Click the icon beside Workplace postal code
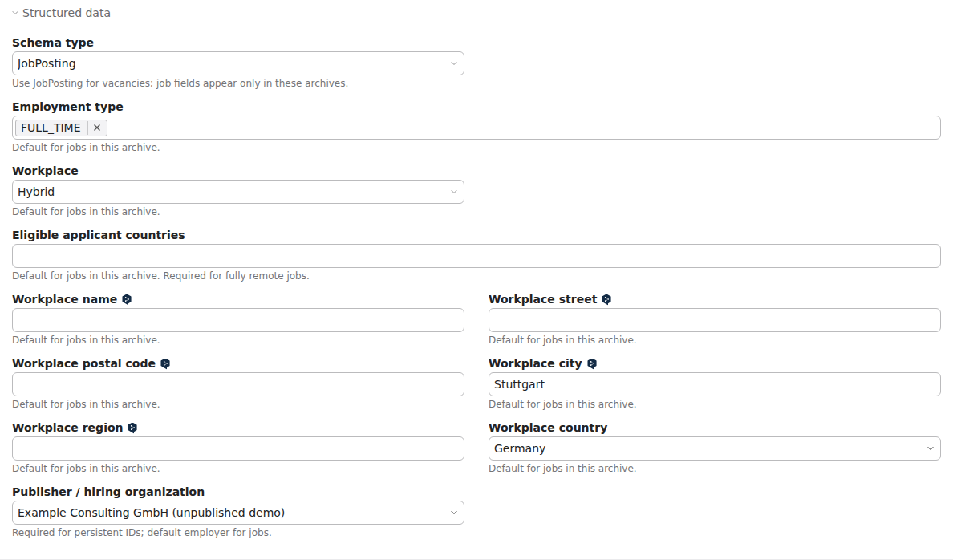 point(165,363)
